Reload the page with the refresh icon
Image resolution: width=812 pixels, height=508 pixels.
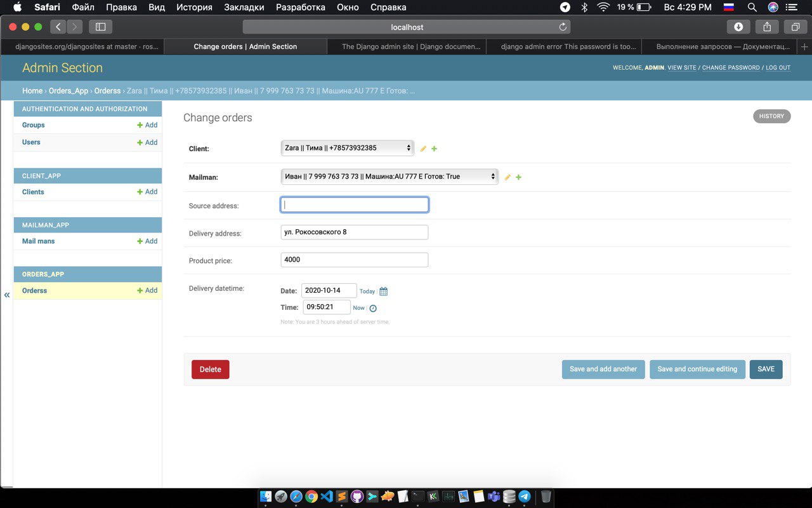tap(562, 27)
